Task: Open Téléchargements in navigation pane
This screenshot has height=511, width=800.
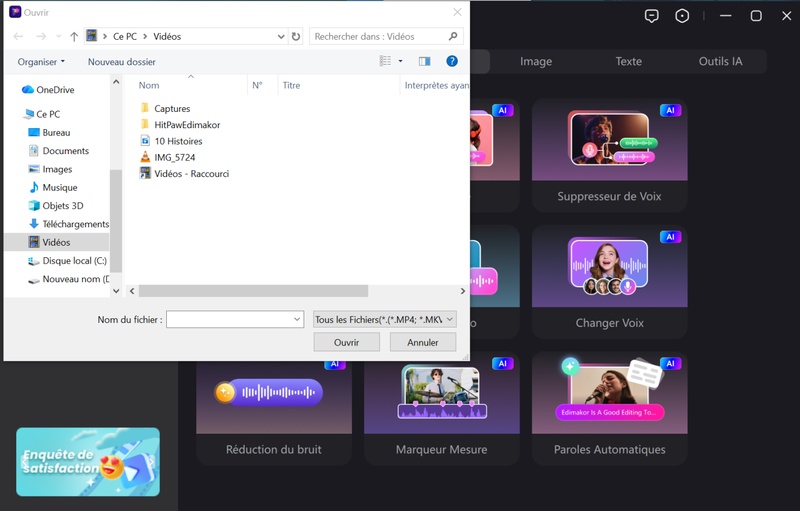Action: [x=68, y=224]
